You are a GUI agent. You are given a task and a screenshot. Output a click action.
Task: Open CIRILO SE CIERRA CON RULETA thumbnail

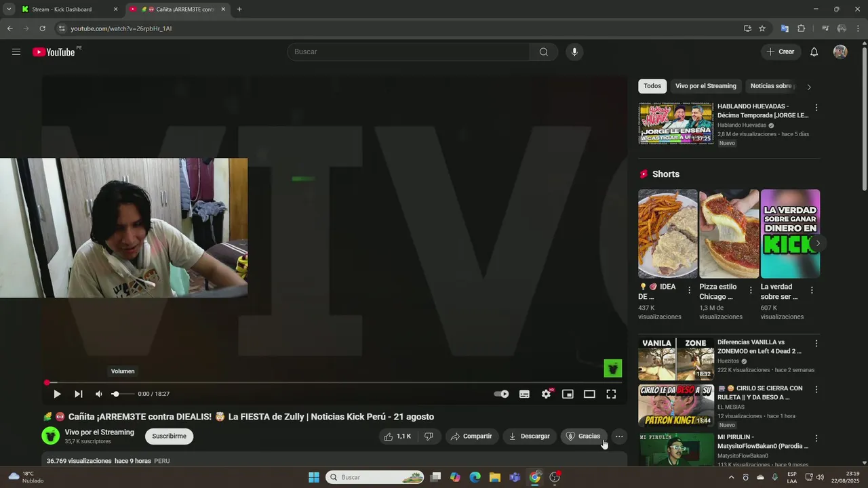pyautogui.click(x=676, y=405)
